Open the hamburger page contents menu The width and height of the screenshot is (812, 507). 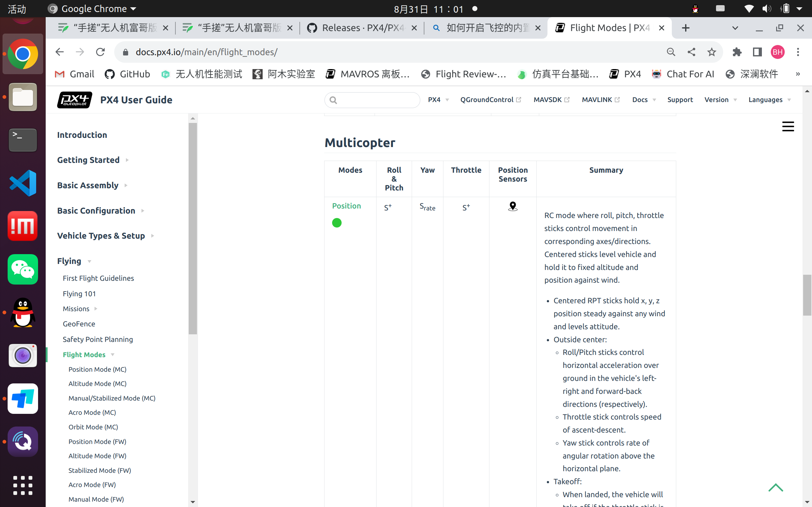point(788,126)
